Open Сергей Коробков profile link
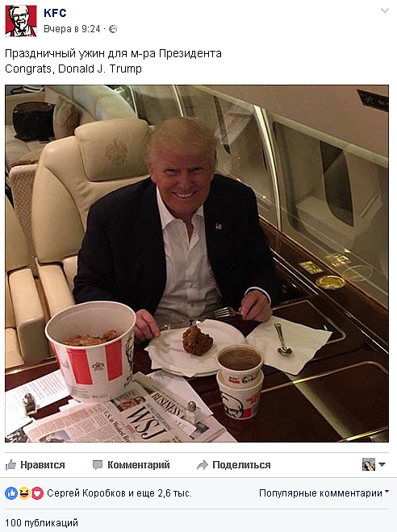The height and width of the screenshot is (532, 397). pos(86,493)
